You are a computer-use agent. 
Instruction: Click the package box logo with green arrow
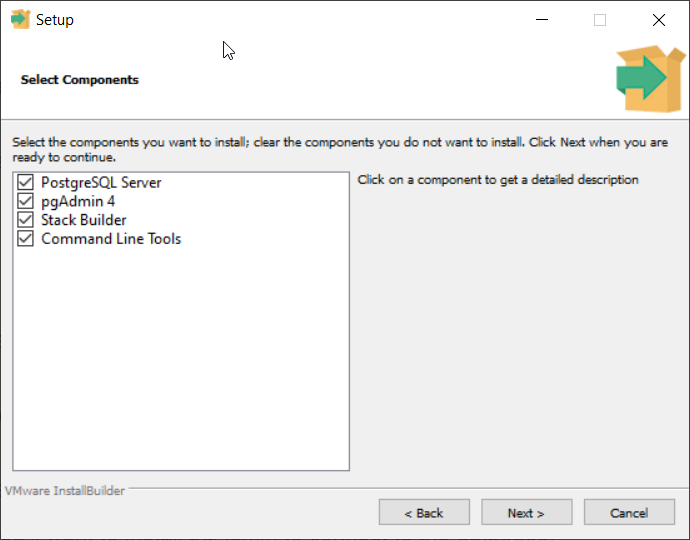(x=643, y=79)
